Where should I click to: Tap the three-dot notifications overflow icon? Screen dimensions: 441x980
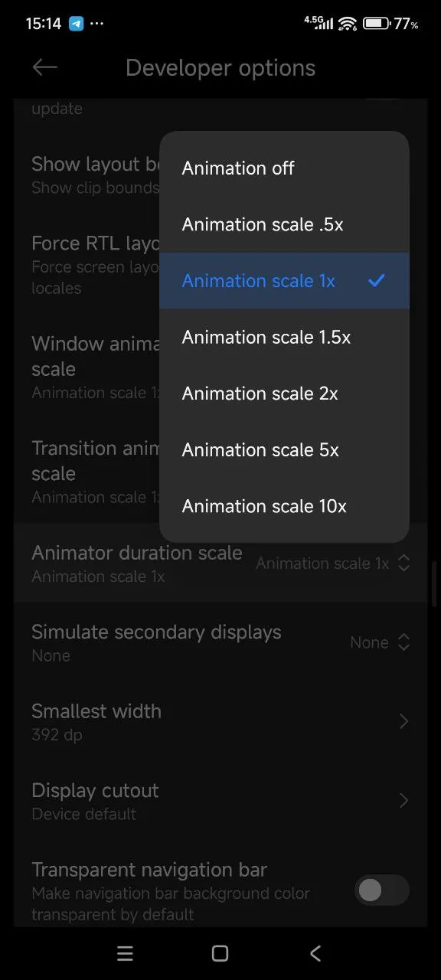[x=97, y=24]
